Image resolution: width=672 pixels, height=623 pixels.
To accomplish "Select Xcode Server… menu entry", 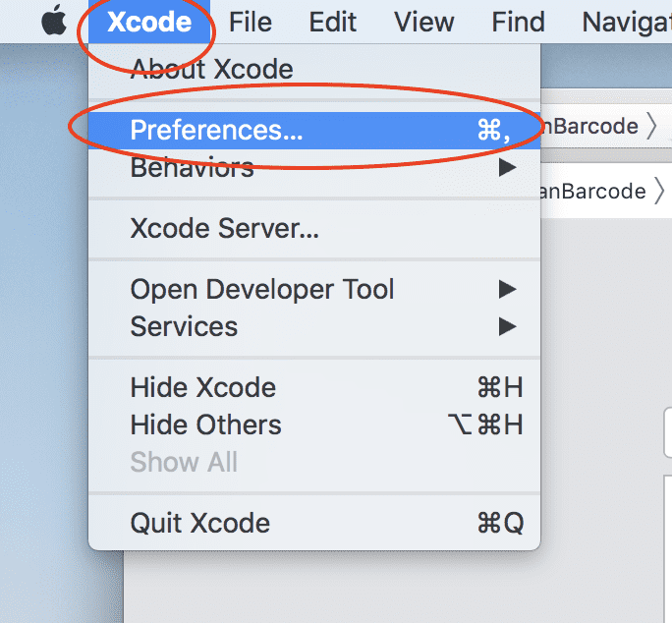I will (224, 229).
